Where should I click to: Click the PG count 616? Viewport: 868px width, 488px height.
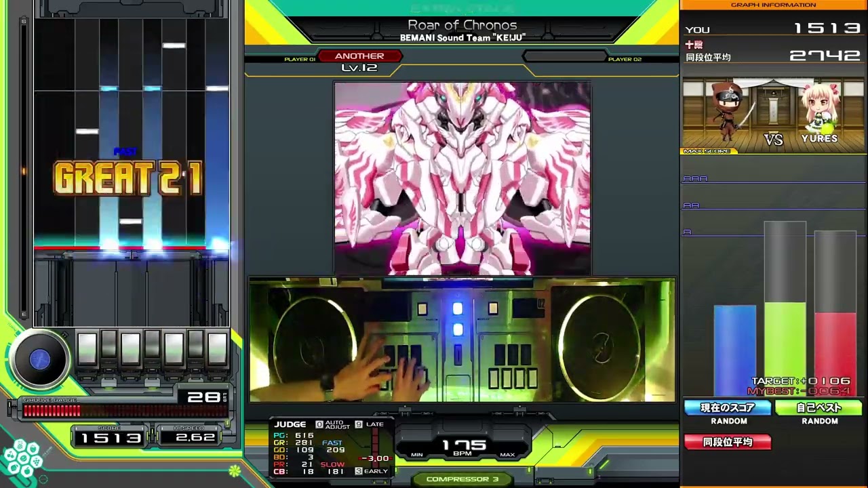click(x=304, y=436)
